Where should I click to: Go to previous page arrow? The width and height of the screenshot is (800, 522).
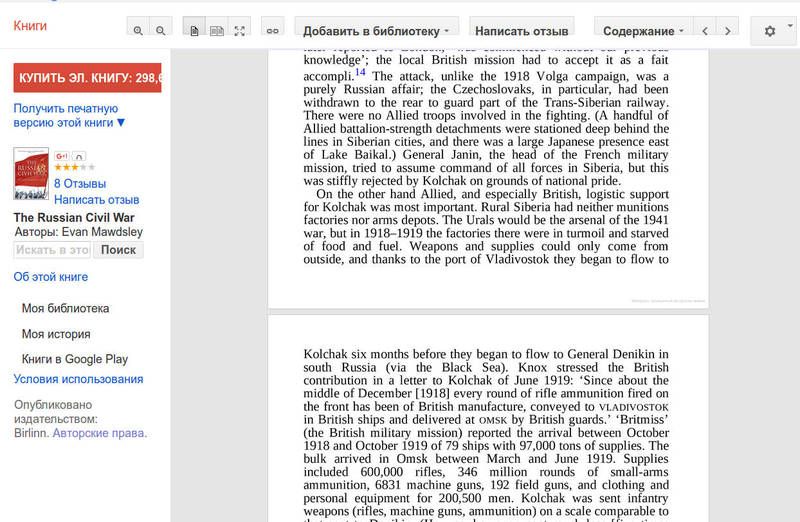(706, 31)
